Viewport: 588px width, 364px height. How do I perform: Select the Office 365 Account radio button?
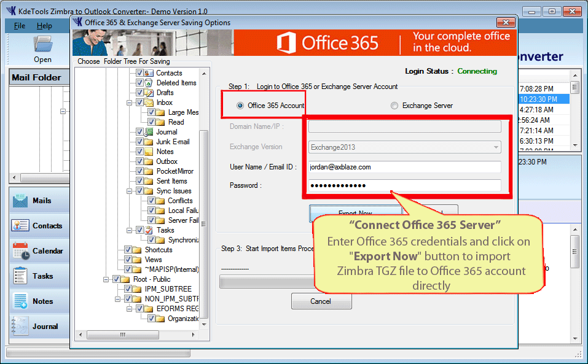tap(240, 106)
